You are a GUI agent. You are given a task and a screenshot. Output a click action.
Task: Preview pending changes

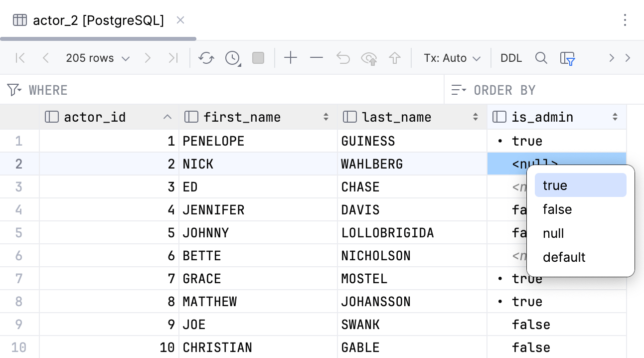pos(369,58)
